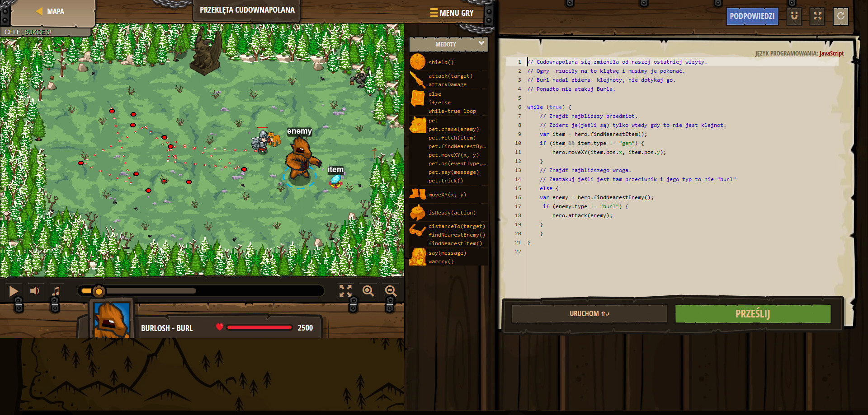Select say(message) hero method
The height and width of the screenshot is (415, 868).
coord(447,253)
